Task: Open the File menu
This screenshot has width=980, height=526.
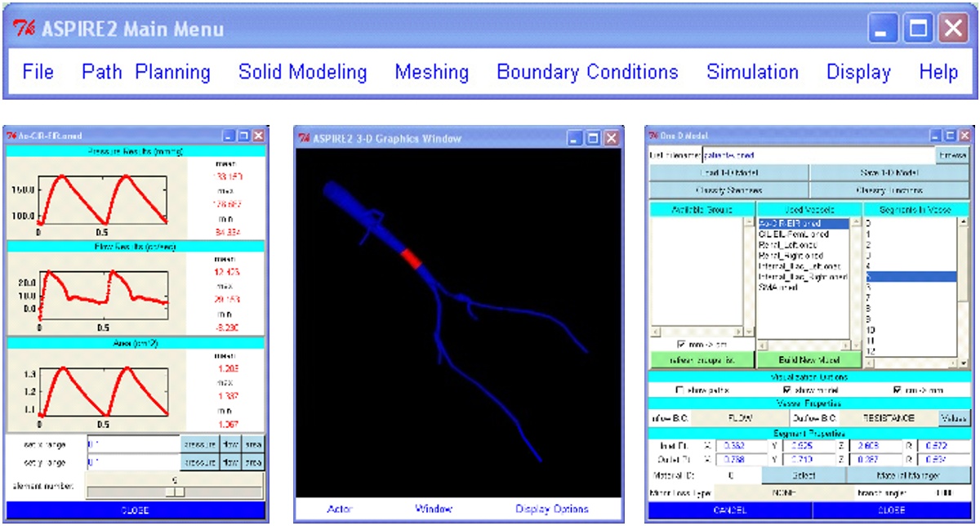Action: [x=38, y=72]
